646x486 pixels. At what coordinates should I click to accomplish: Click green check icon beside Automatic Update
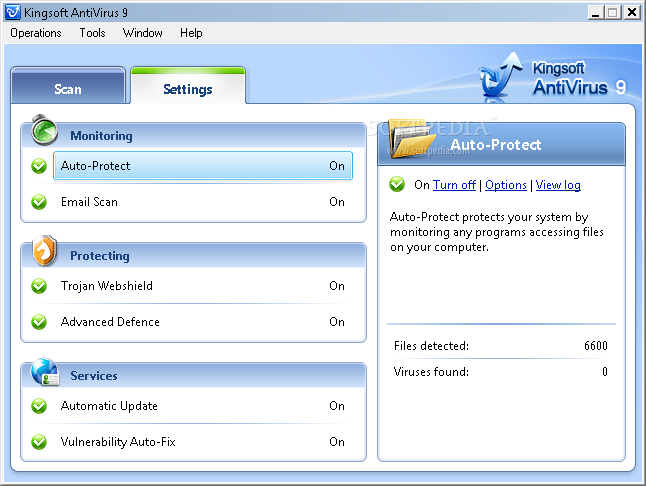pos(39,406)
